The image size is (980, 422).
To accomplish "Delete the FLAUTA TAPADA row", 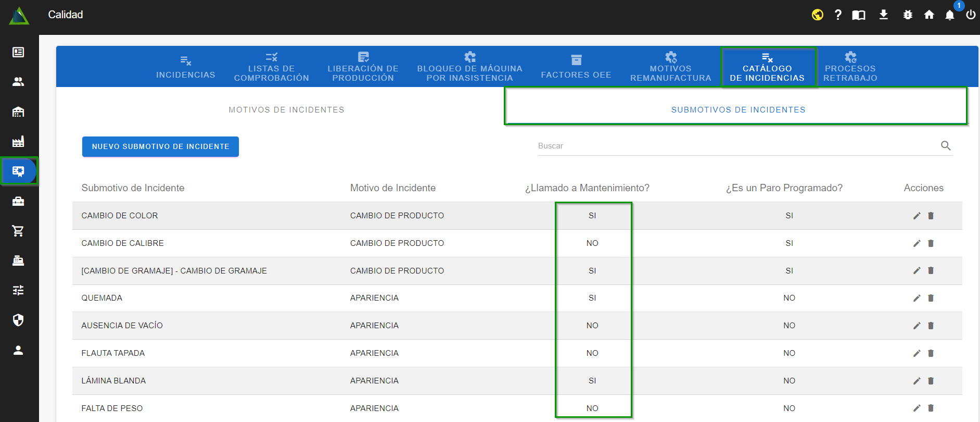I will (931, 353).
